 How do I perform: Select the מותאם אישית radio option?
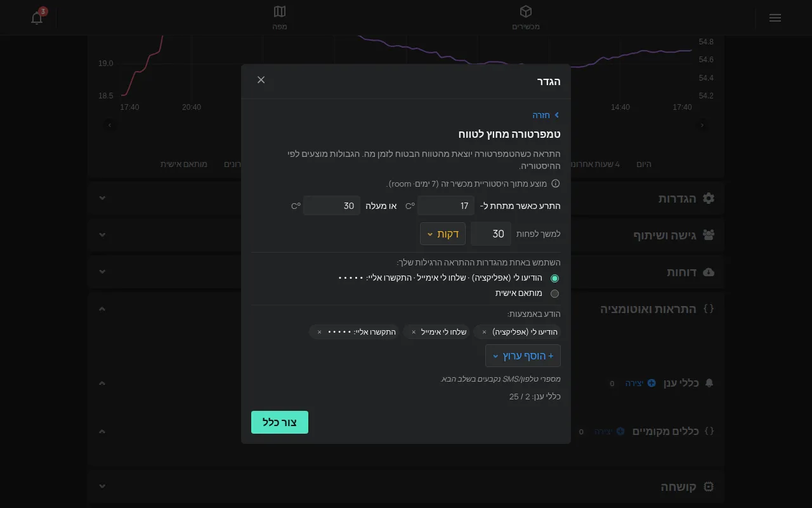[555, 293]
